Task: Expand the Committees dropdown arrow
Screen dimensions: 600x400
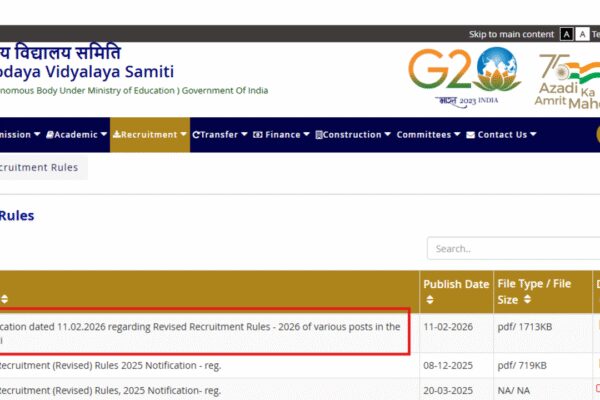Action: coord(457,134)
